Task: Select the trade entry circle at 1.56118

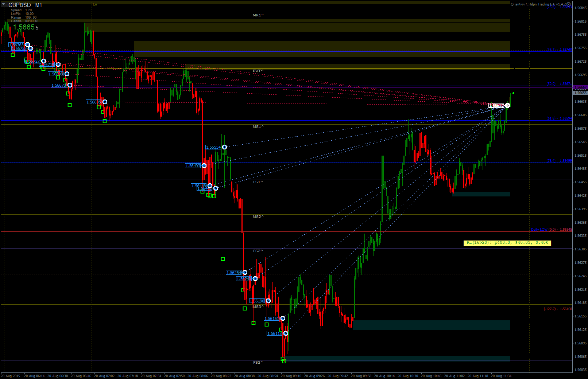Action: pyautogui.click(x=286, y=333)
